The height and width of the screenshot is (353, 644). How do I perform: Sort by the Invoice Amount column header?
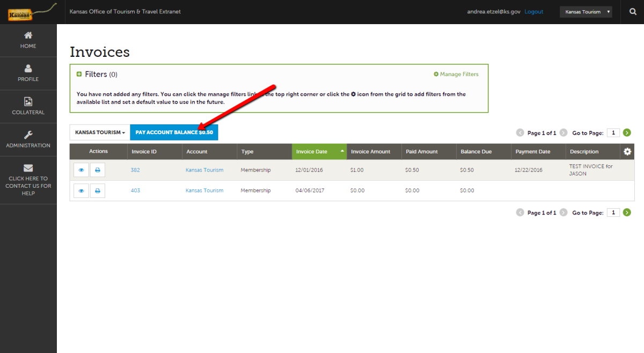pyautogui.click(x=374, y=151)
